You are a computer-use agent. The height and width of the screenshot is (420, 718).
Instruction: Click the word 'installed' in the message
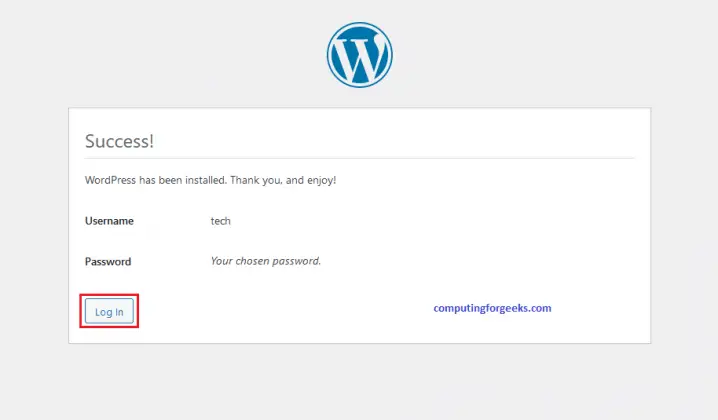203,180
